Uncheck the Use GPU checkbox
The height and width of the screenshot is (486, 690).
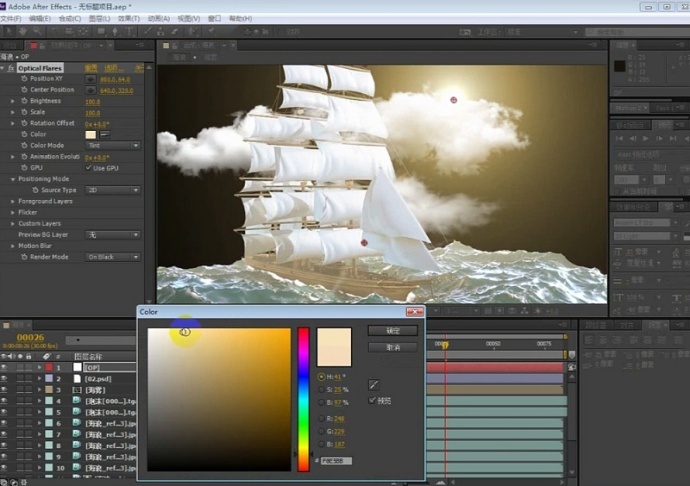point(89,168)
